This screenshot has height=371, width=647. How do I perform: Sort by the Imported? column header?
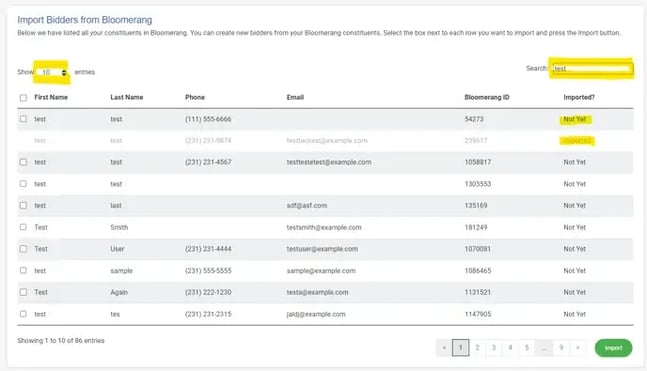579,97
